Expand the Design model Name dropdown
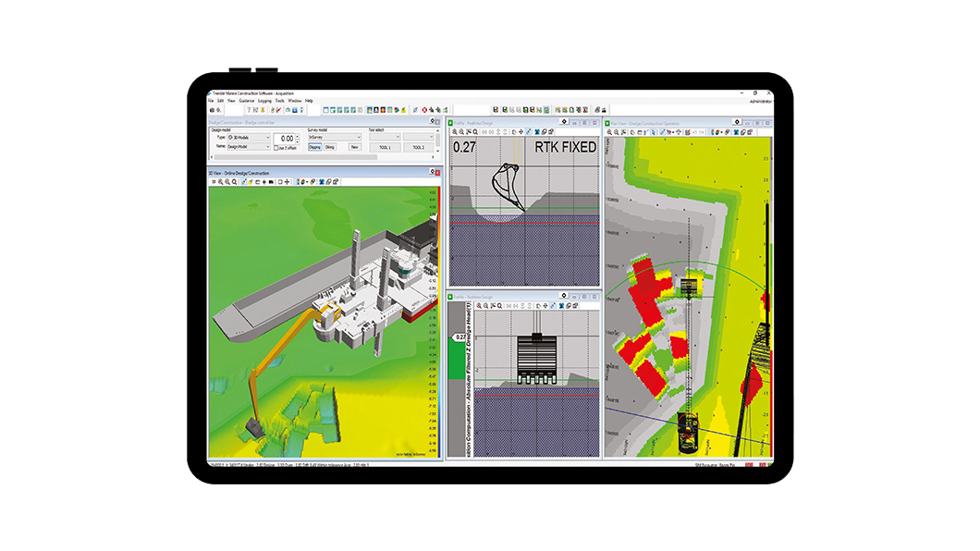This screenshot has height=551, width=980. click(250, 147)
